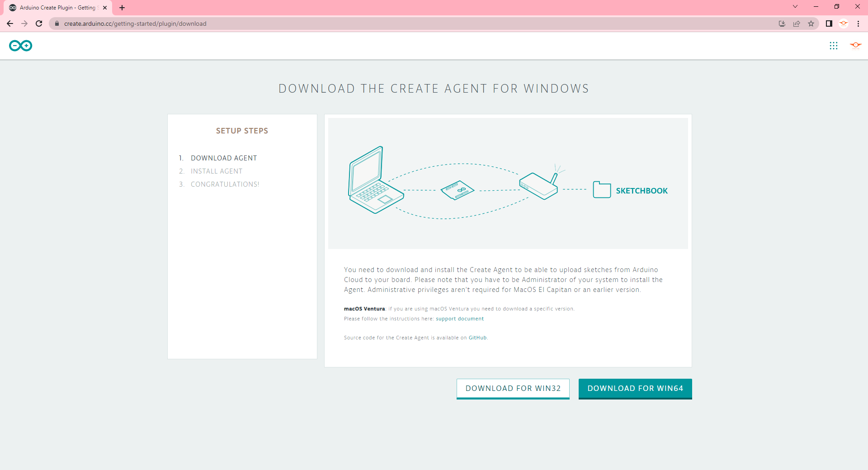Click the Download for Win64 button
Screen dimensions: 868x470
[635, 389]
